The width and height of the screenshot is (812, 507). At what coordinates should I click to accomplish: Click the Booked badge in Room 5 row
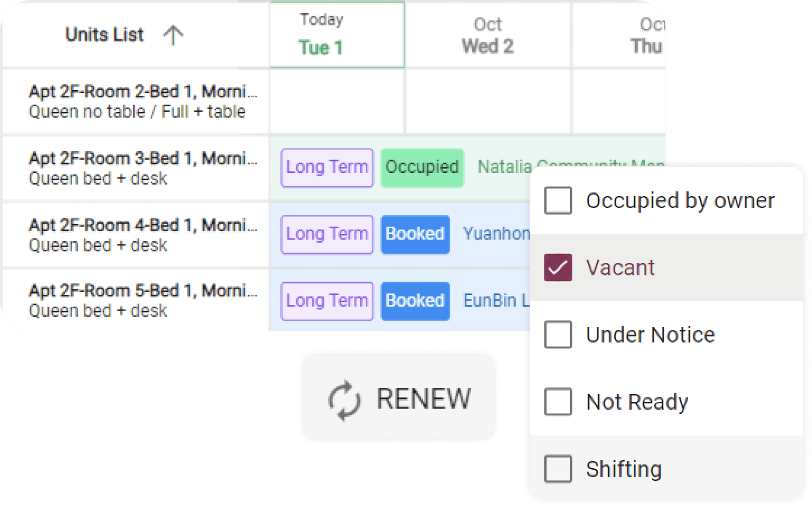tap(415, 301)
